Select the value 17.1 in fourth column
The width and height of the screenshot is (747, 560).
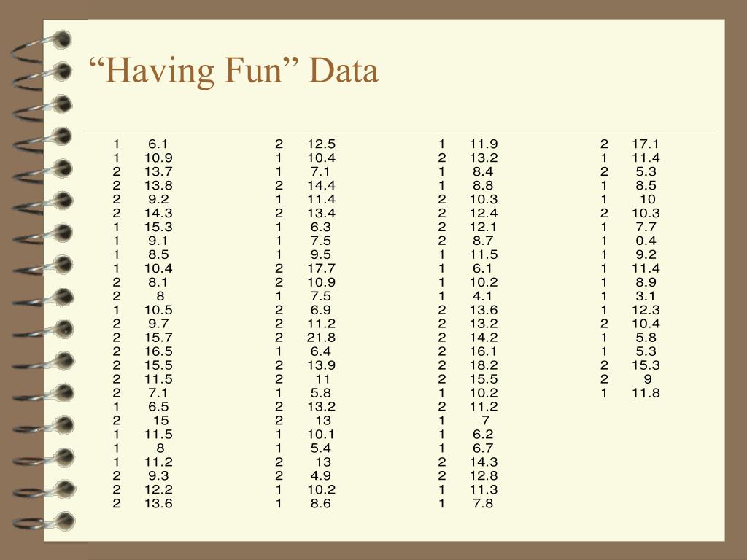[646, 144]
